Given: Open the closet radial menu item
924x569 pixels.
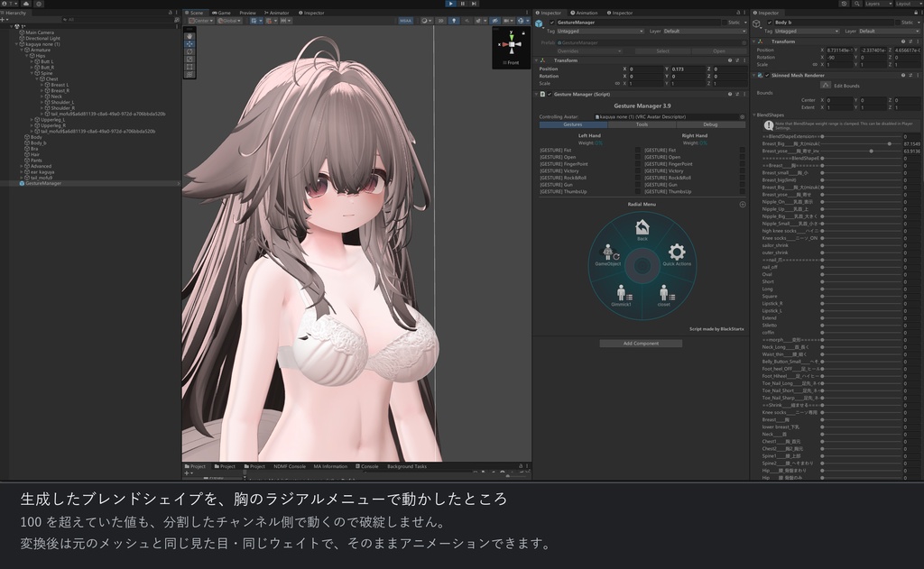Looking at the screenshot, I should pyautogui.click(x=664, y=293).
